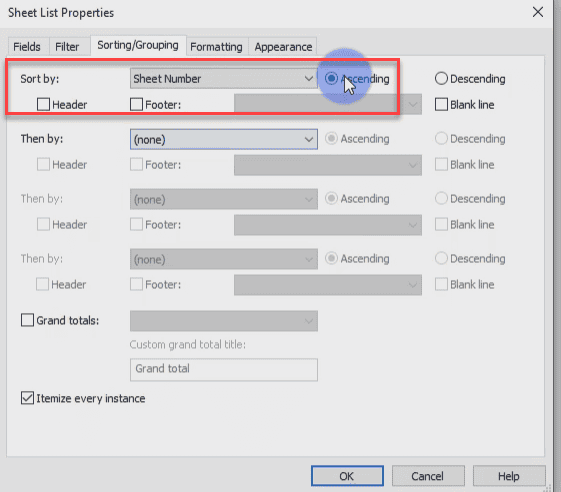This screenshot has width=561, height=492.
Task: Switch to the Fields tab
Action: point(27,47)
